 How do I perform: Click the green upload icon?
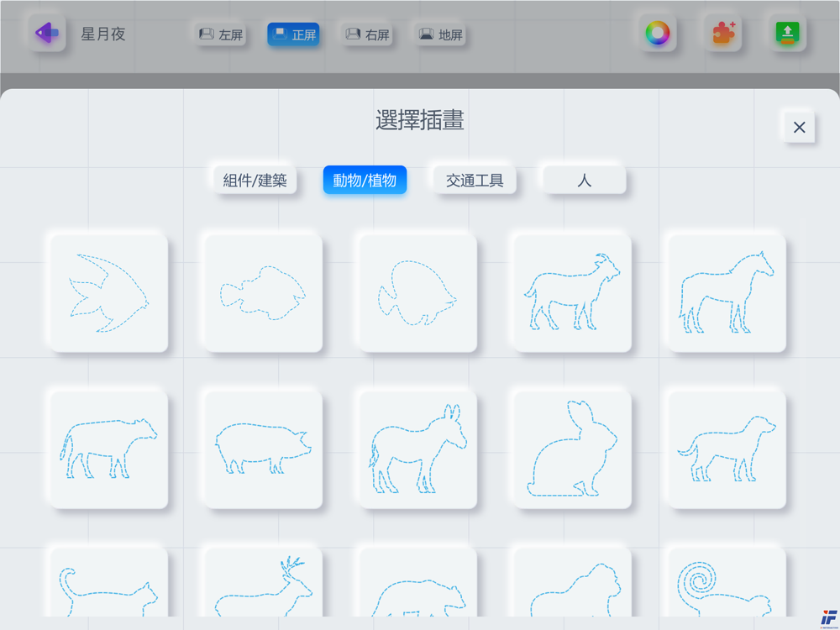click(788, 34)
